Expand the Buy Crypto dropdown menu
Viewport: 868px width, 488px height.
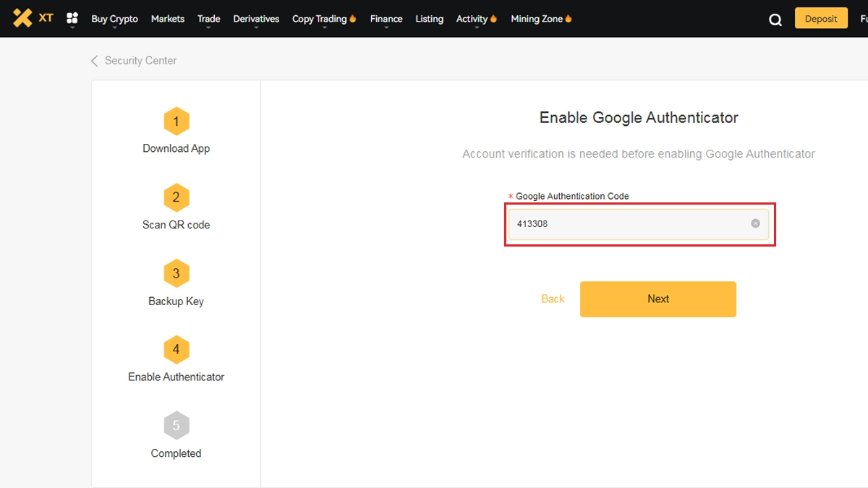point(114,19)
